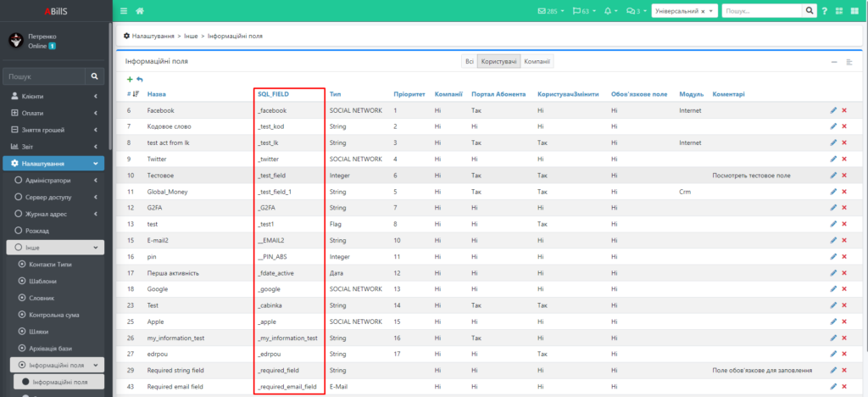Toggle the sidebar hamburger menu

coord(124,11)
